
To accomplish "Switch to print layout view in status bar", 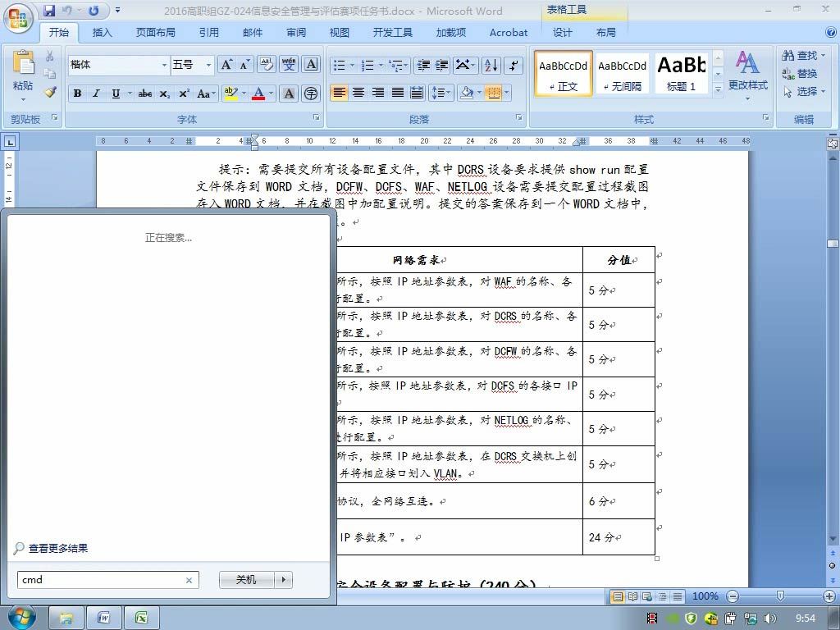I will coord(618,596).
